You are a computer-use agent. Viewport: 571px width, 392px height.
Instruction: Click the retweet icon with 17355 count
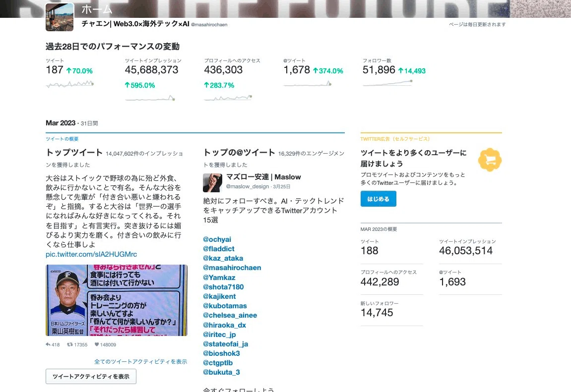(69, 344)
